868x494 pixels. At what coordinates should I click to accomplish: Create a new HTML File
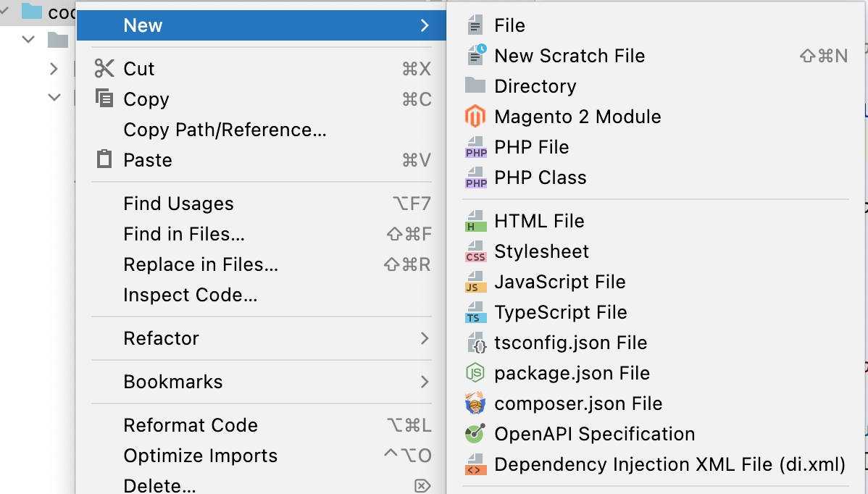pyautogui.click(x=537, y=221)
